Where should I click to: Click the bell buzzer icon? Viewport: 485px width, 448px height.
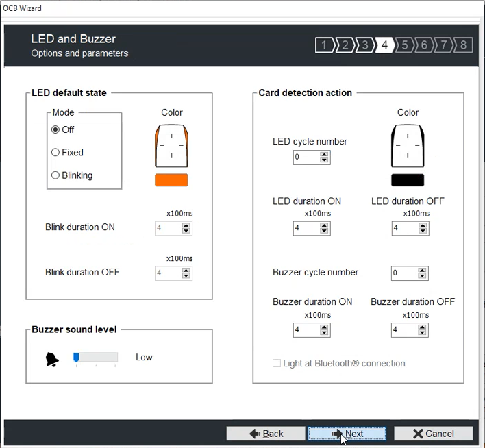pyautogui.click(x=53, y=358)
